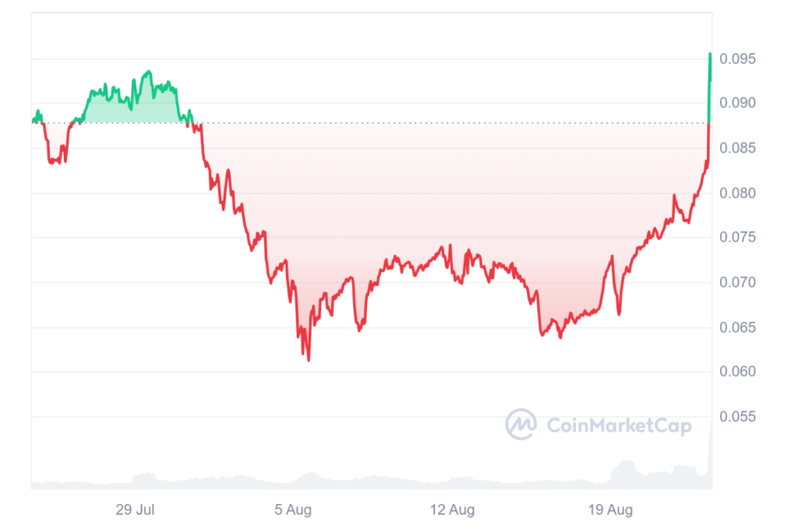This screenshot has height=532, width=798.
Task: Click the 0.055 price axis label
Action: coord(737,417)
